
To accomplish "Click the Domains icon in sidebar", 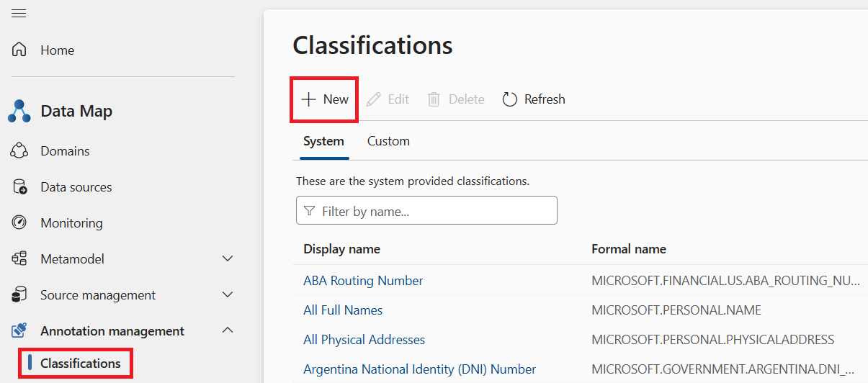I will 19,150.
